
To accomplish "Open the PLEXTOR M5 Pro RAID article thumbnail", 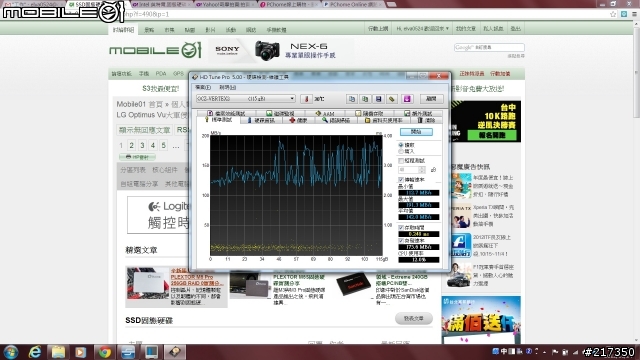I will (147, 283).
